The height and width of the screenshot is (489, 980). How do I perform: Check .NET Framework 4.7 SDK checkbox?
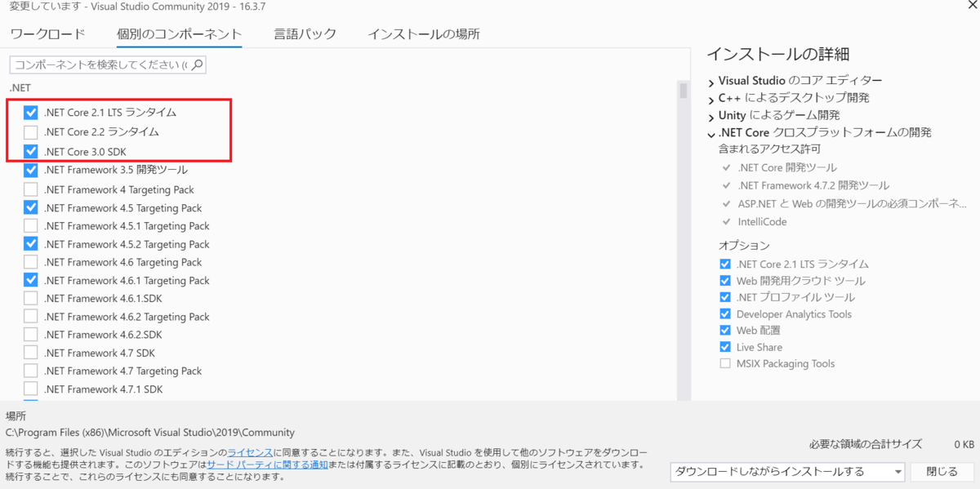(x=31, y=353)
